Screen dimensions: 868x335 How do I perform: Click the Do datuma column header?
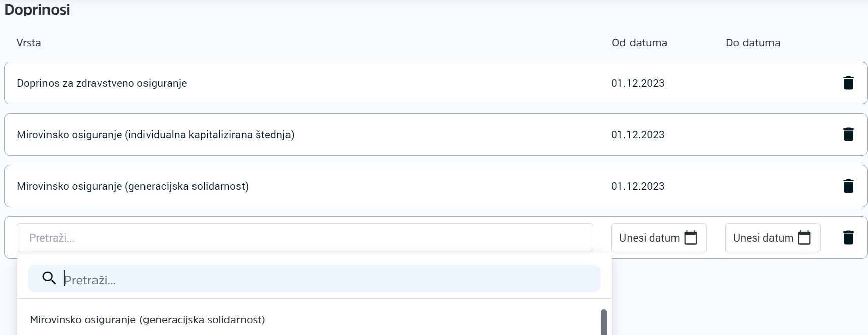pos(752,43)
